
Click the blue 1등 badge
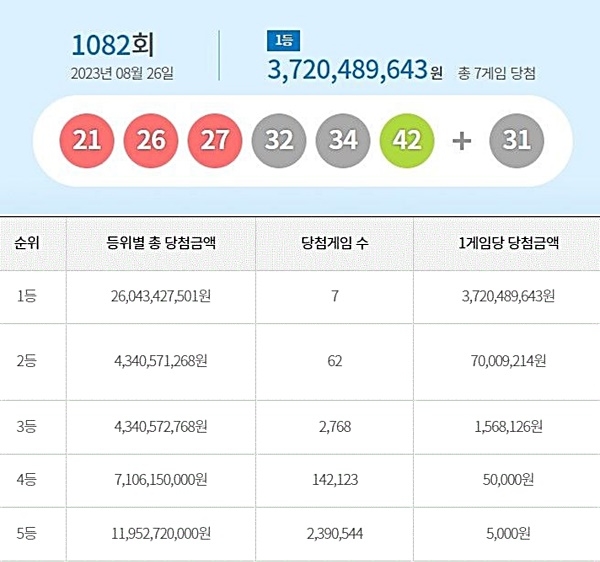(284, 41)
